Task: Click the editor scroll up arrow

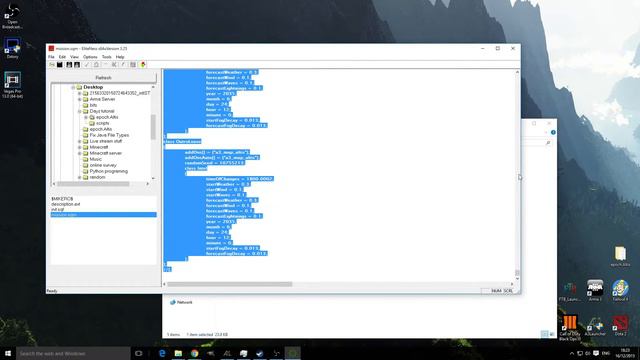Action: pos(517,72)
